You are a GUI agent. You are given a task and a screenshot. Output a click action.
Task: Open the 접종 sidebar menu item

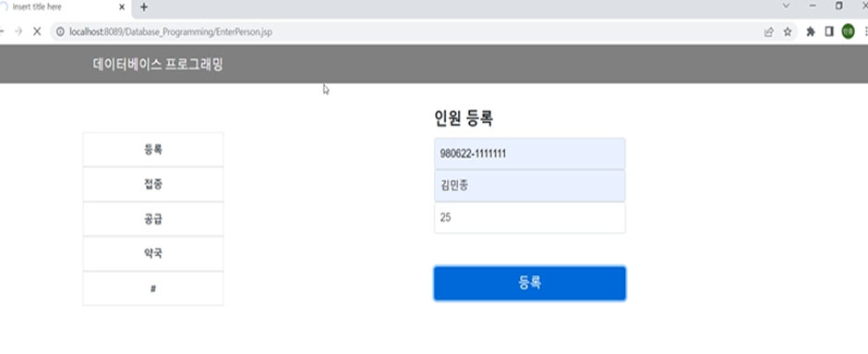point(153,185)
